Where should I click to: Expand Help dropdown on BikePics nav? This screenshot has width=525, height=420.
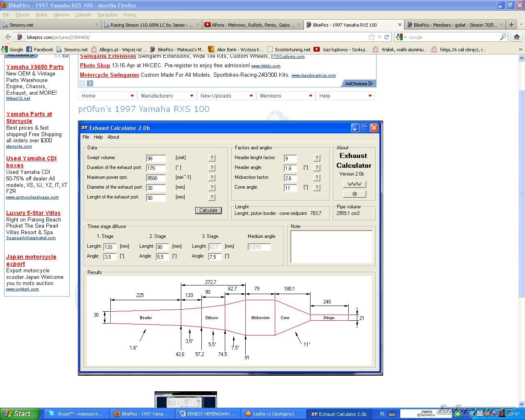tap(370, 96)
